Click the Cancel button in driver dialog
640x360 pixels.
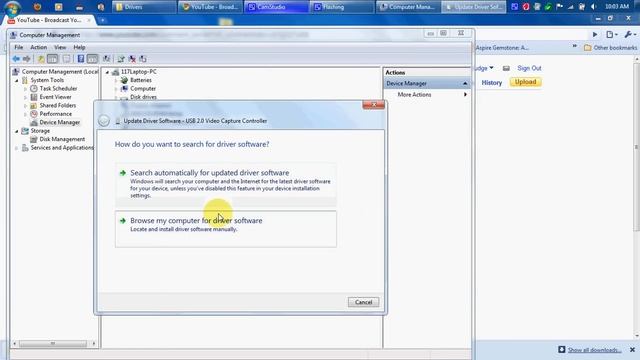coord(363,302)
